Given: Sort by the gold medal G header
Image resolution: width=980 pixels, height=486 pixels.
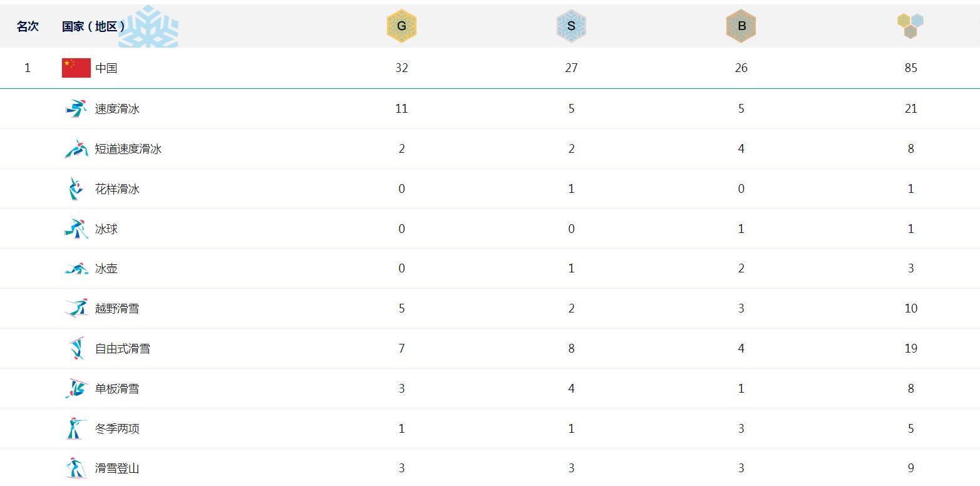Looking at the screenshot, I should pyautogui.click(x=401, y=26).
